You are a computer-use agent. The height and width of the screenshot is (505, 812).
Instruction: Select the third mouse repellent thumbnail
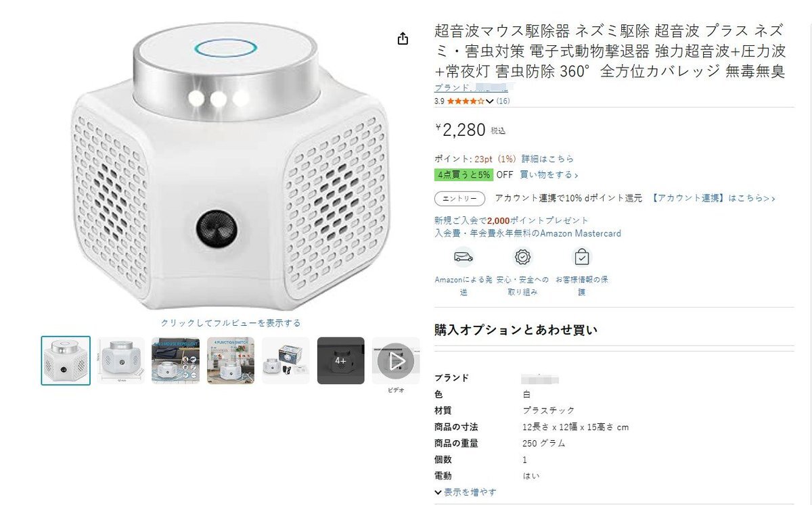pyautogui.click(x=176, y=361)
